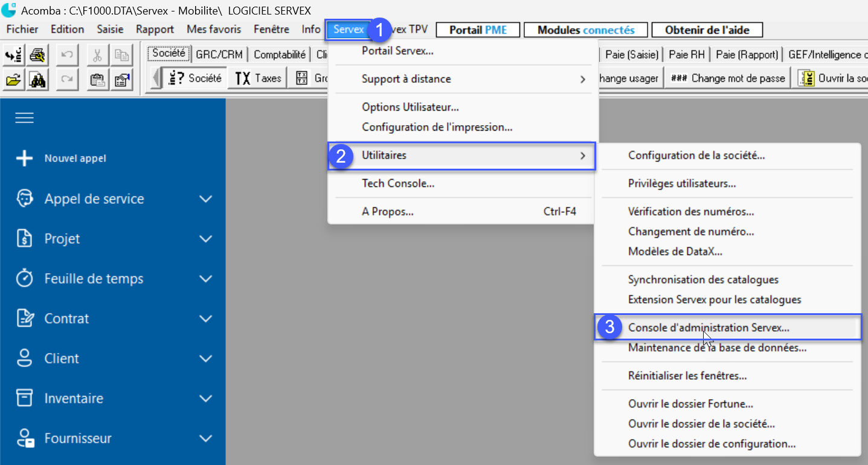
Task: Open the hamburger menu in the blue sidebar
Action: coord(24,117)
